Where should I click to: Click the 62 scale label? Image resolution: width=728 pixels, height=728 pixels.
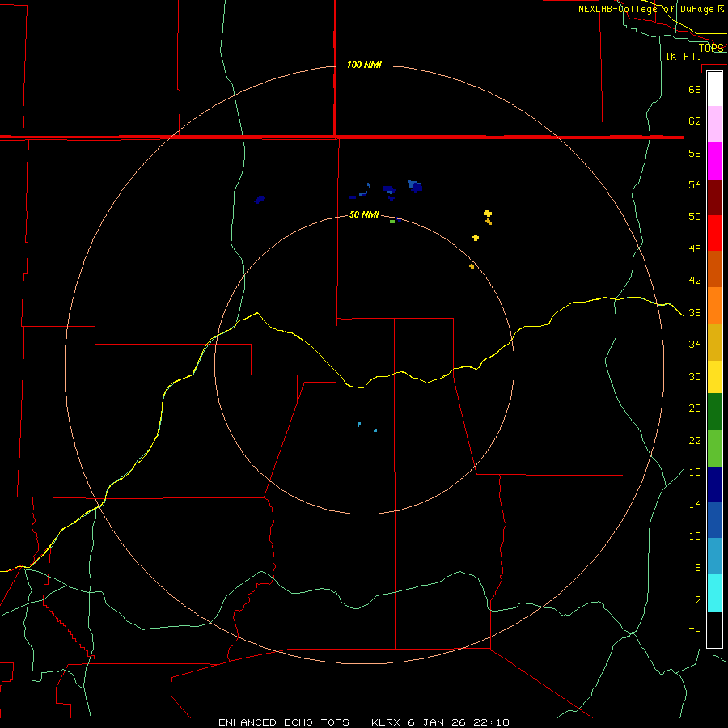point(695,121)
